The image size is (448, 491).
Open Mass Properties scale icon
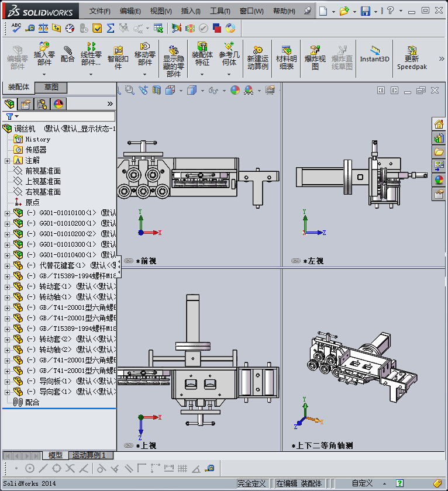pos(43,28)
